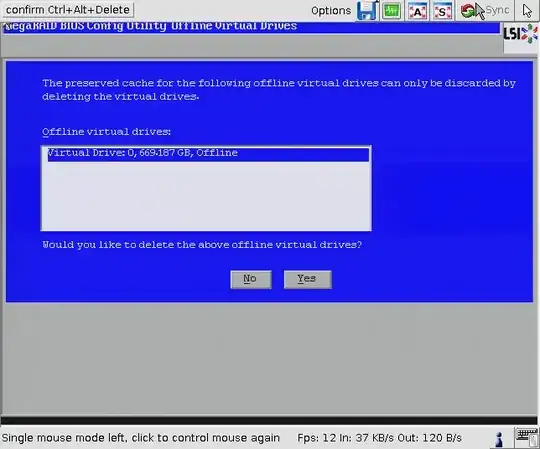Open the virtual keyboard icon
Viewport: 540px width, 449px height.
[x=526, y=438]
